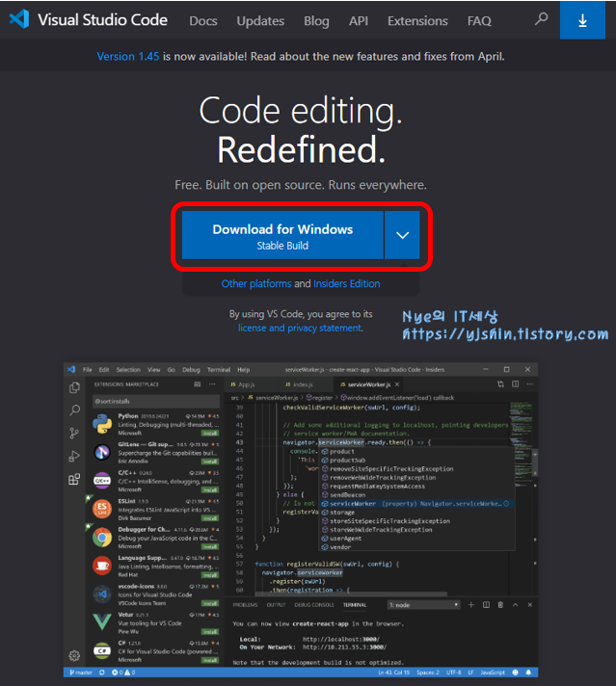616x686 pixels.
Task: Open license and privacy statement link
Action: tap(301, 328)
